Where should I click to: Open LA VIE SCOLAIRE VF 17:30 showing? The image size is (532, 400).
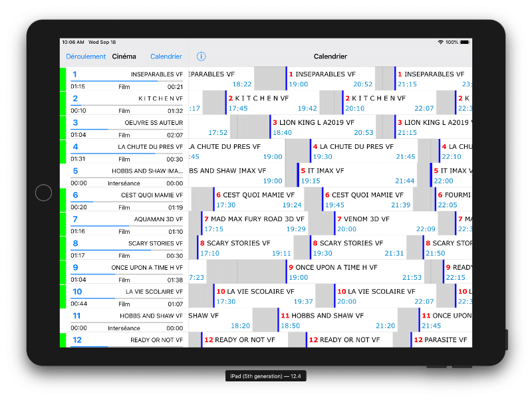click(x=264, y=296)
